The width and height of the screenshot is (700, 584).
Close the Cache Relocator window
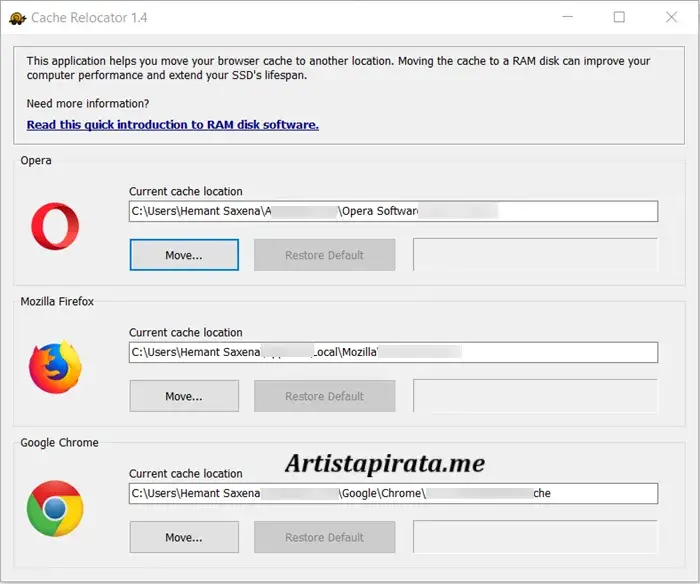point(671,17)
